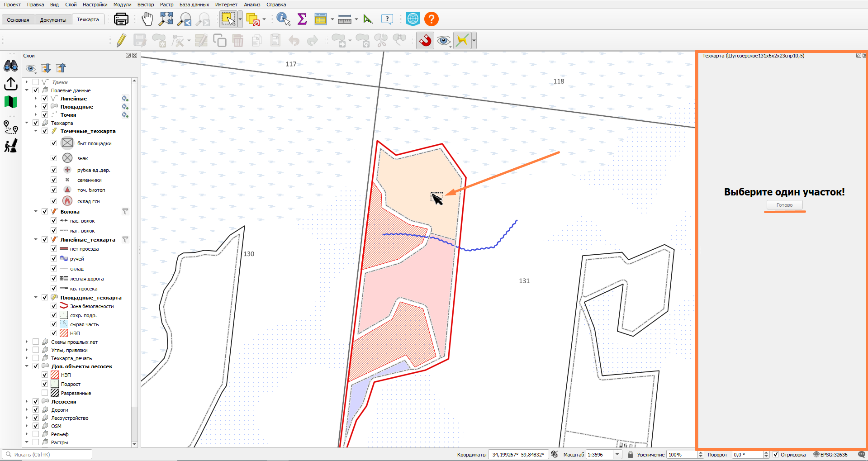Viewport: 868px width, 461px height.
Task: Click the binoculars icon in sidebar
Action: click(x=11, y=66)
